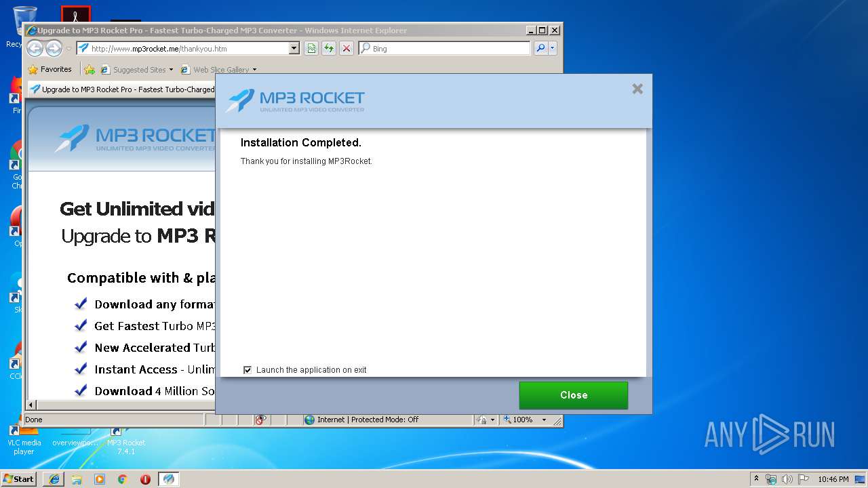Click Compatible with heading on page
Image resolution: width=868 pixels, height=488 pixels.
coord(141,278)
